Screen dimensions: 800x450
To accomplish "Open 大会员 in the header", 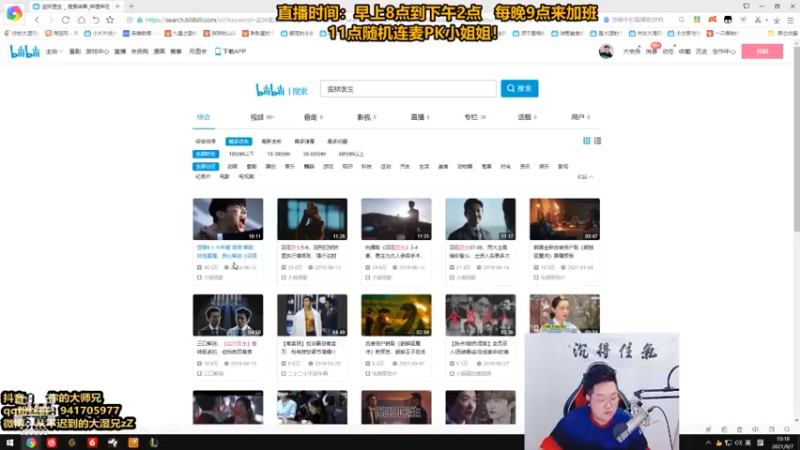I will point(631,52).
